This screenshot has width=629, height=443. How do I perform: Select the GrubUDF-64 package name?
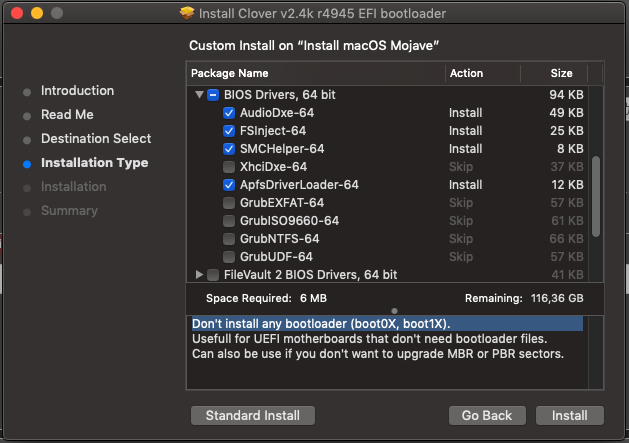[276, 257]
